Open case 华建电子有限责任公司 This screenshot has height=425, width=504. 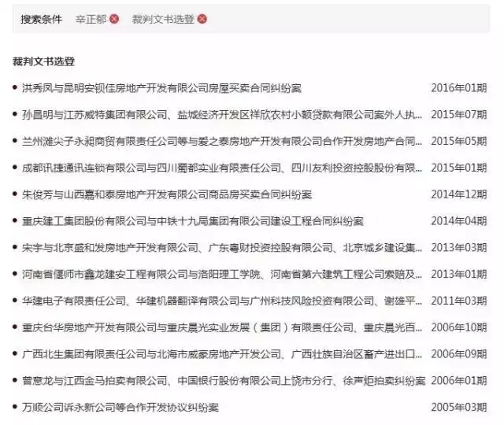[222, 301]
